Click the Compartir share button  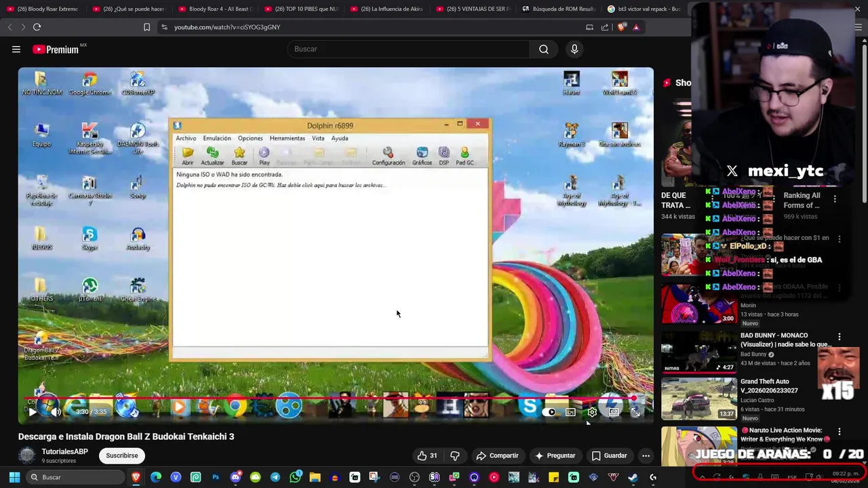(x=497, y=455)
